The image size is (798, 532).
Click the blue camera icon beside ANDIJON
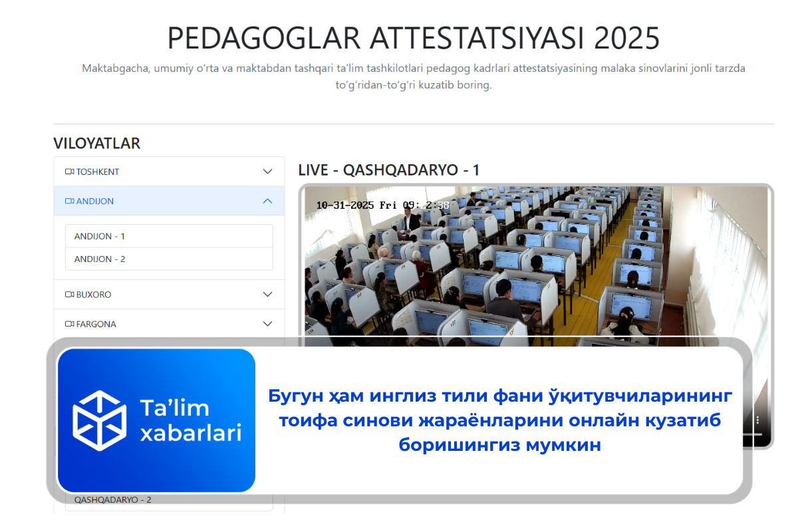coord(70,201)
